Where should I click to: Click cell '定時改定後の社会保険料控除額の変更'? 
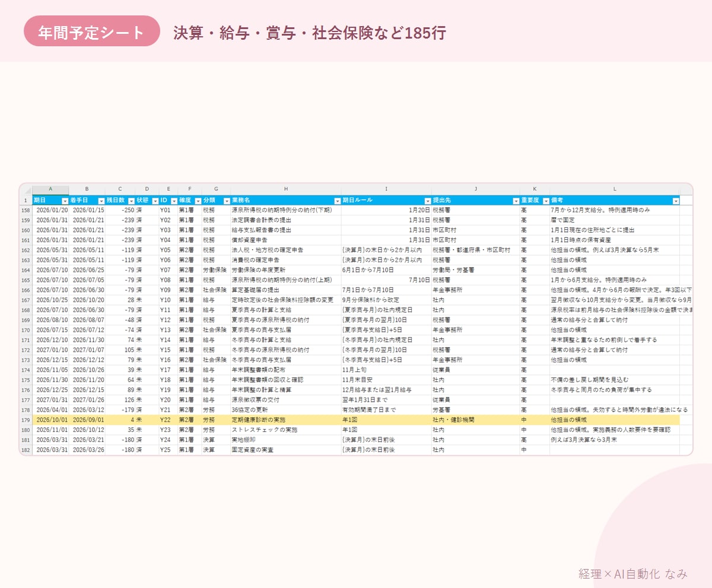286,300
